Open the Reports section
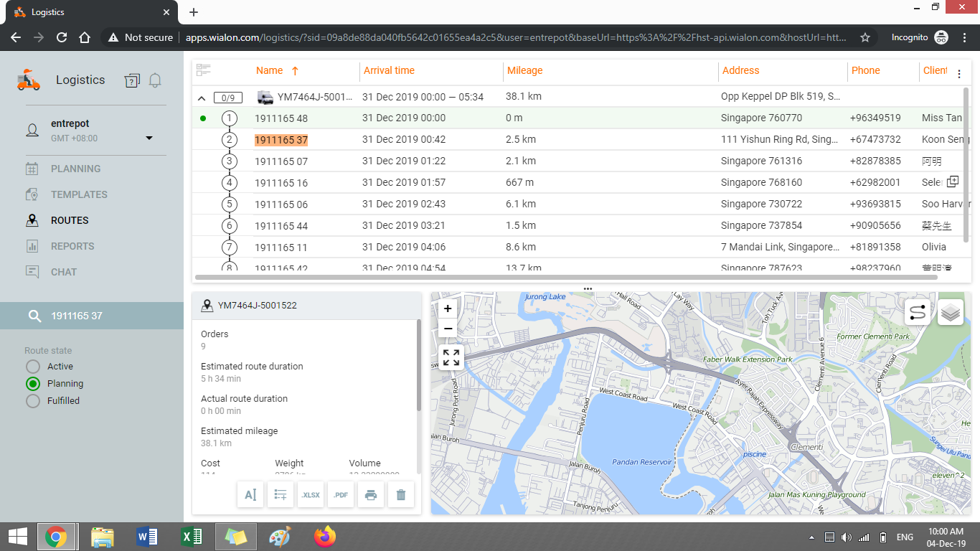The height and width of the screenshot is (551, 980). [x=72, y=246]
